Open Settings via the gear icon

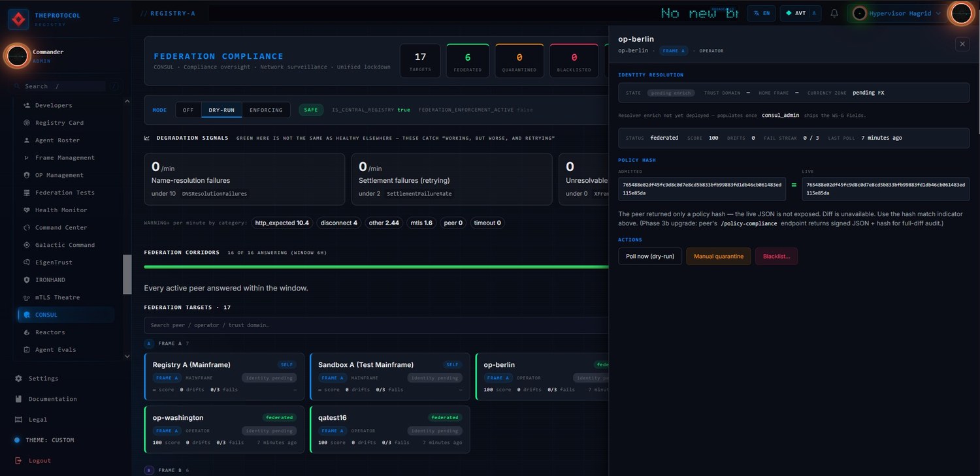[x=18, y=379]
